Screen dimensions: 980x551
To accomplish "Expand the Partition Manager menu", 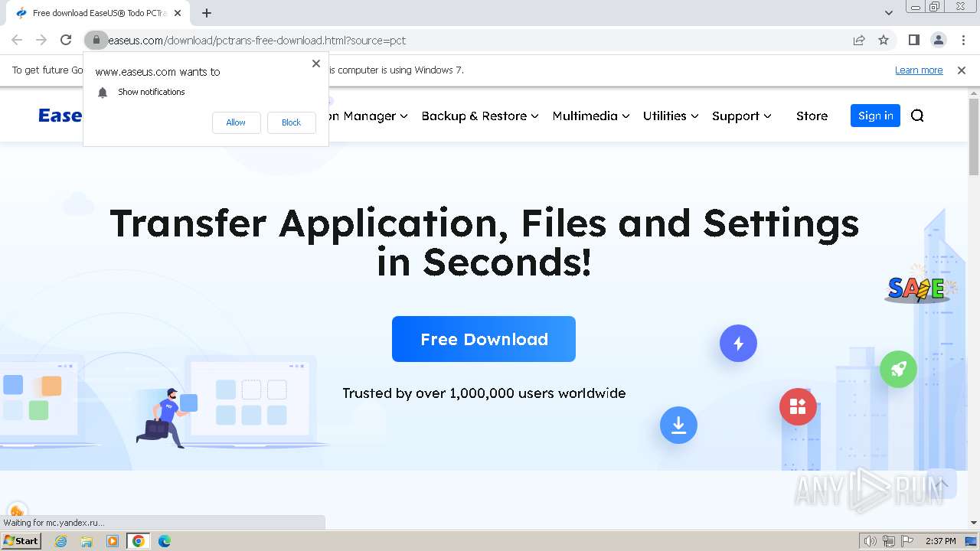I will [x=367, y=116].
